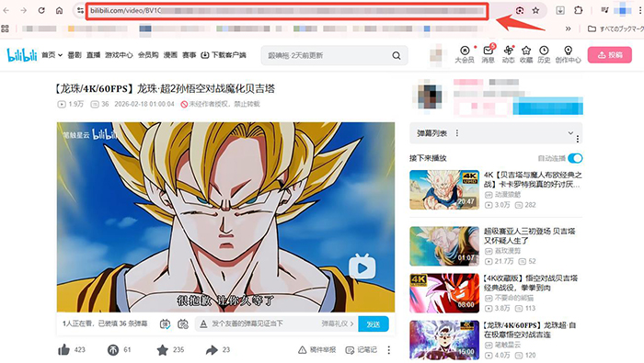Open the browser home page icon

tap(59, 11)
